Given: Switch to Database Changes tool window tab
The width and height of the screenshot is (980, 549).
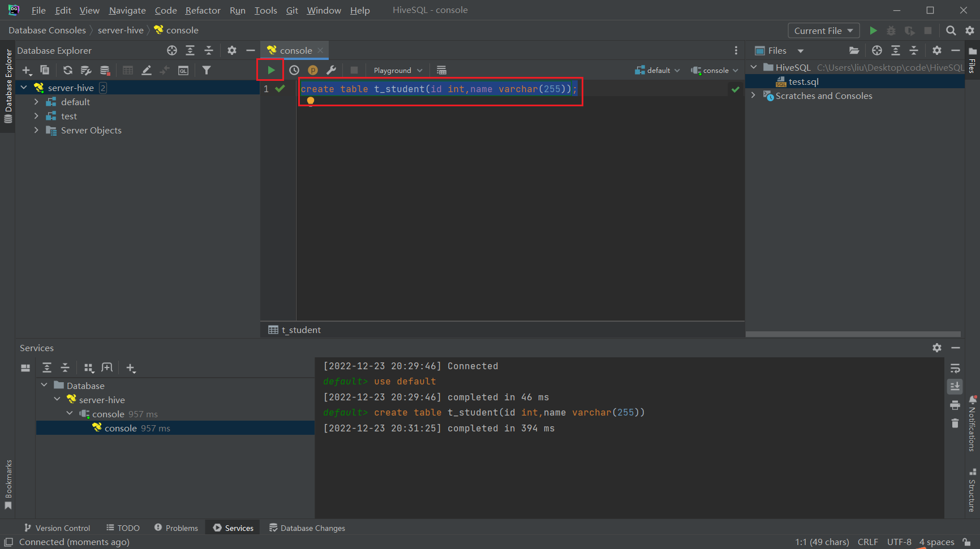Looking at the screenshot, I should (x=307, y=528).
